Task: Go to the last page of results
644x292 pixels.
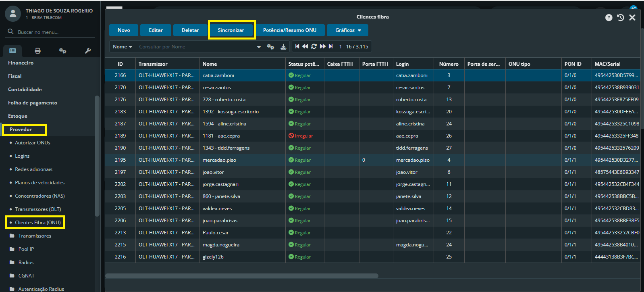Action: 331,46
